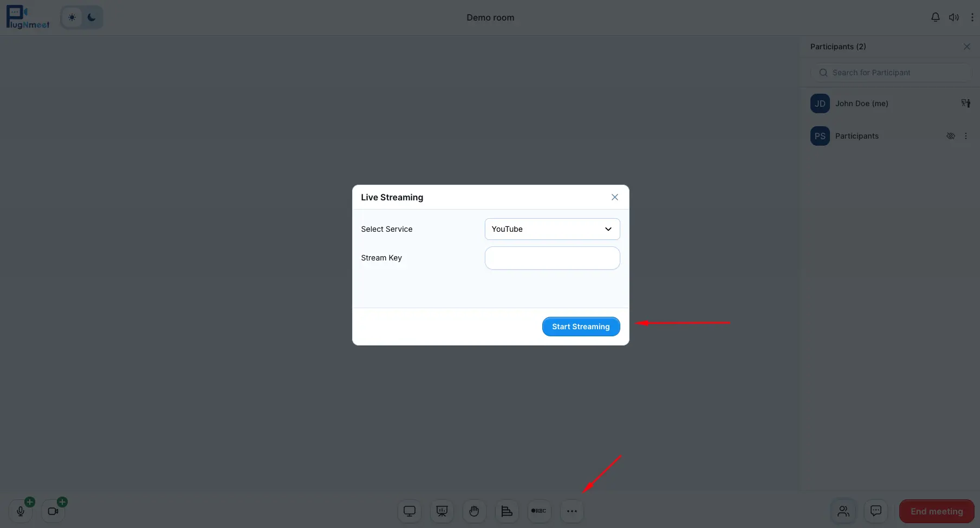
Task: Click the Stream Key input field
Action: 552,258
